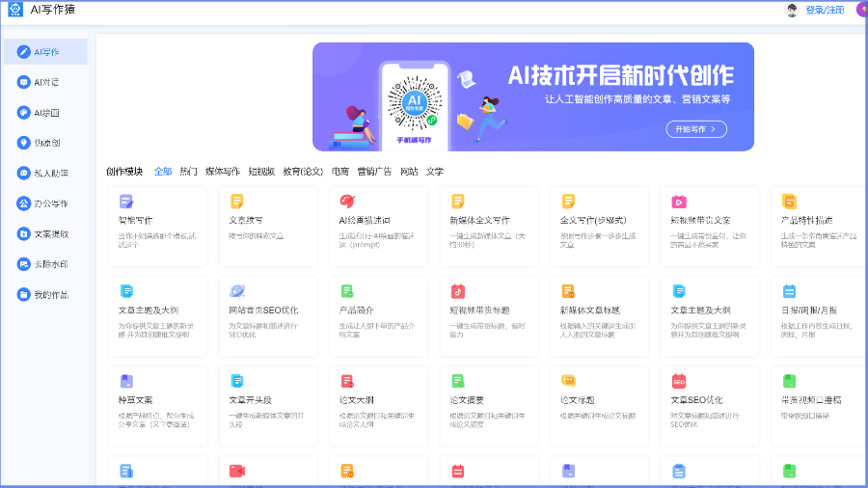Click the AI绘画描述词 palette icon
The height and width of the screenshot is (488, 868).
coord(347,202)
